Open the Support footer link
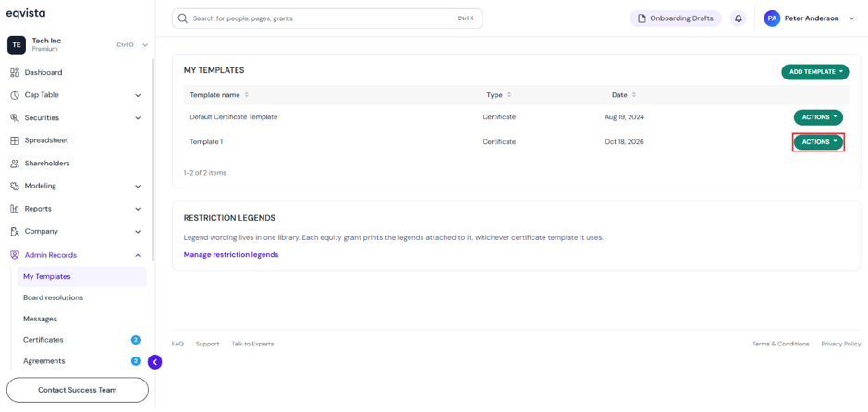Screen dimensions: 868x412 (x=208, y=344)
